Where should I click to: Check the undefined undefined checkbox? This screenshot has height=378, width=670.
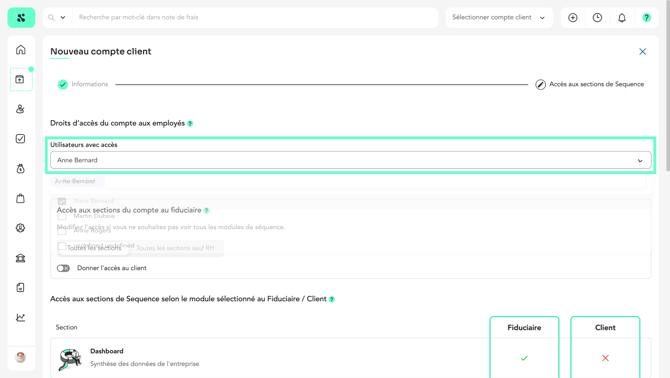(x=62, y=246)
